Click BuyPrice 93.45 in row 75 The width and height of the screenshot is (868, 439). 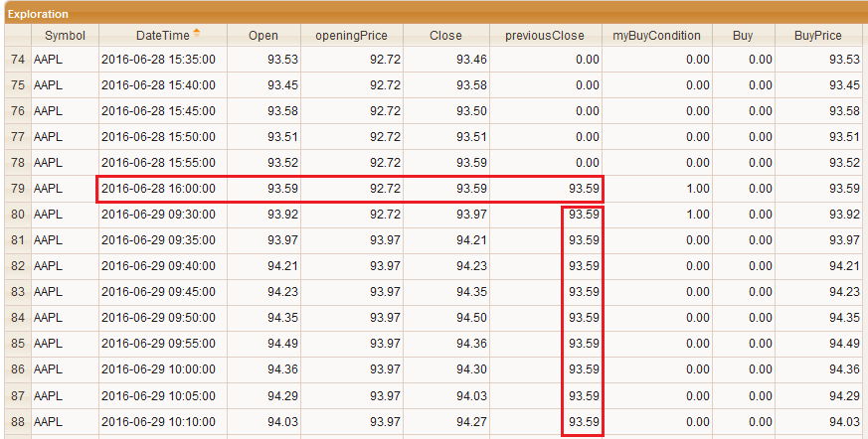pos(845,85)
